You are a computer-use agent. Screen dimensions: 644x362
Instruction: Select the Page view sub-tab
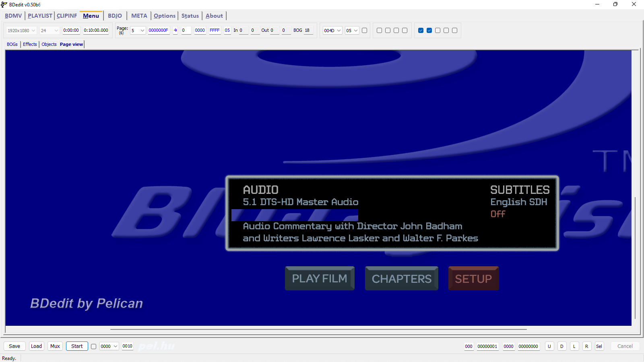point(71,44)
